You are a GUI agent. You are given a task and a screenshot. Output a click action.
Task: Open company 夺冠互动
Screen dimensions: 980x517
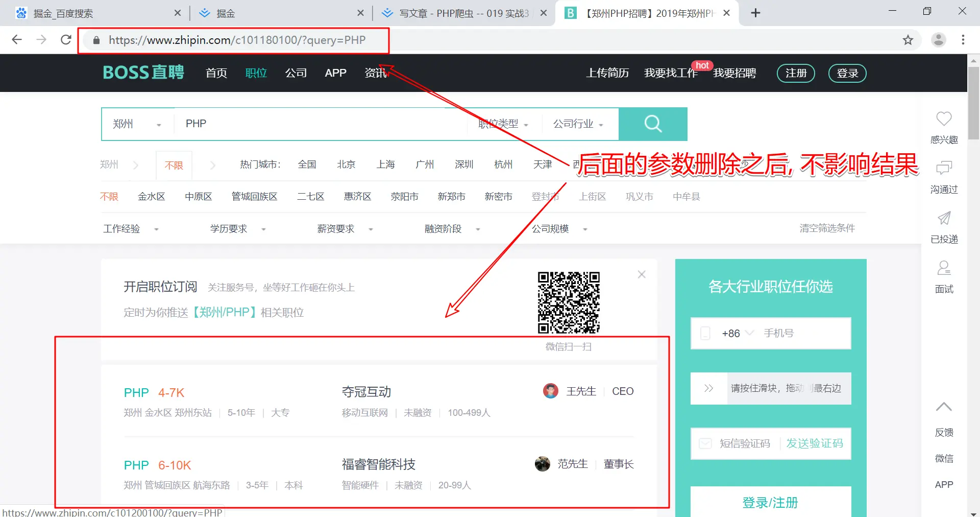(366, 392)
